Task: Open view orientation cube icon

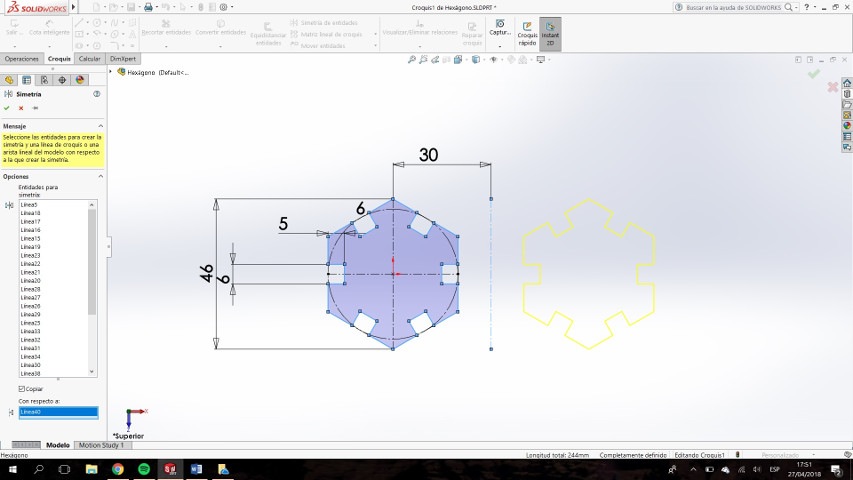Action: [x=458, y=59]
